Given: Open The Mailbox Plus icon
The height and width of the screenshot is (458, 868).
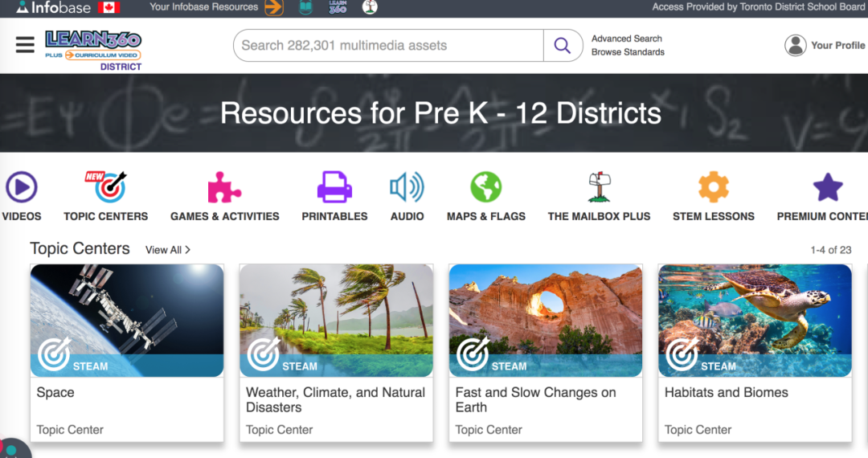Looking at the screenshot, I should pos(599,187).
